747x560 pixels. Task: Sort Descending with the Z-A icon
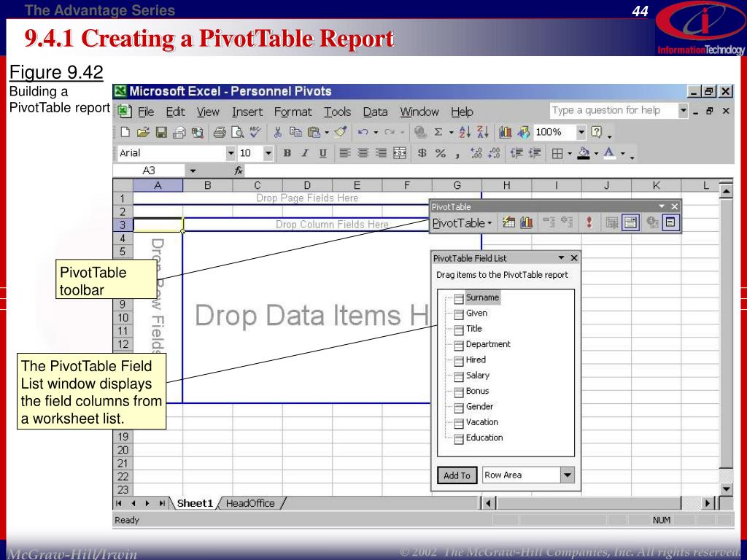[483, 133]
